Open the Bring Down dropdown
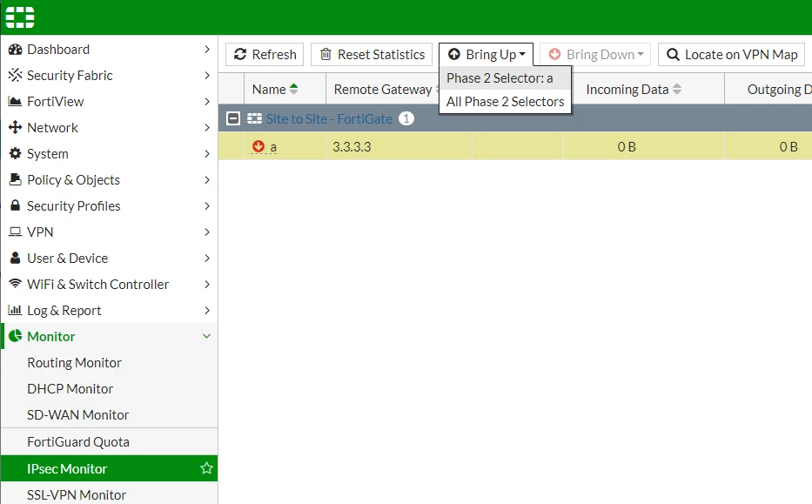The width and height of the screenshot is (812, 504). (x=595, y=54)
